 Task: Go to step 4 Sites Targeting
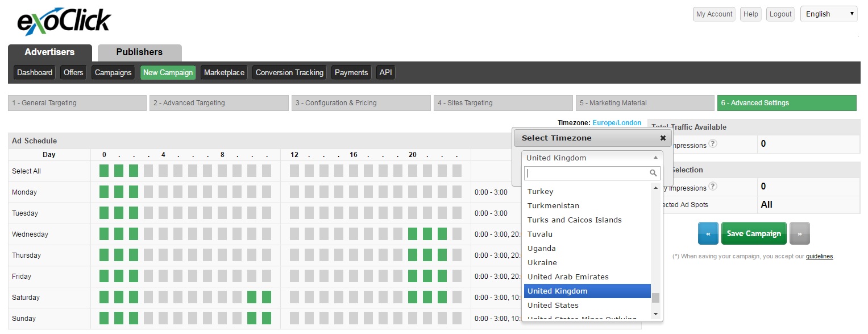(503, 103)
